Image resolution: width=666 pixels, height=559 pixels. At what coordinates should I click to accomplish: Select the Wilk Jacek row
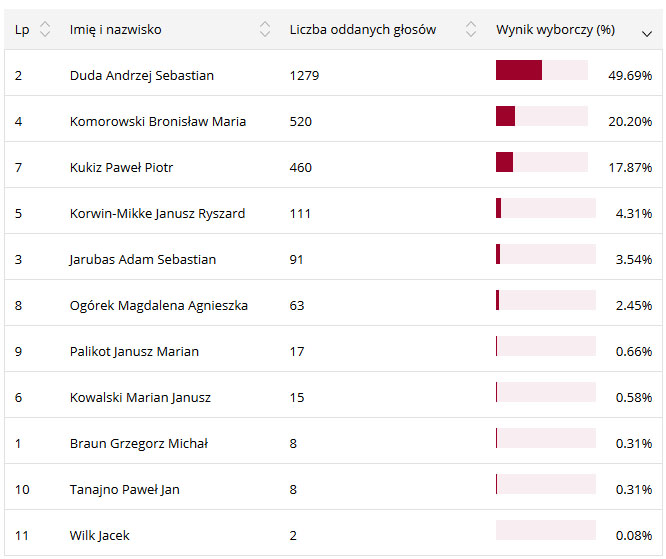pos(100,535)
